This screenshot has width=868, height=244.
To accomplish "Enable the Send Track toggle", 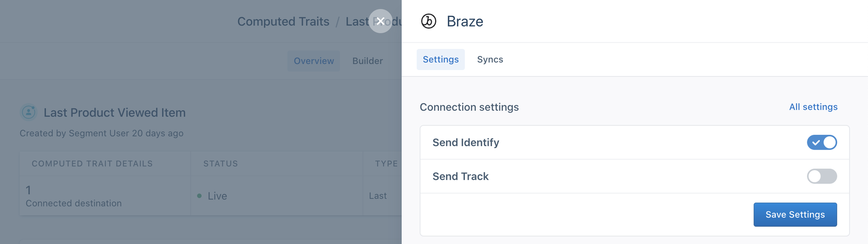I will (x=821, y=176).
